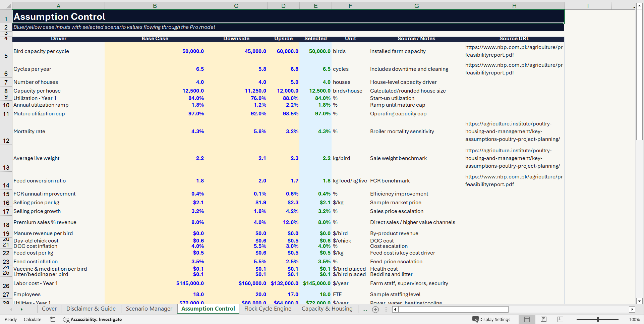Select Base Case value 50,000.0
Screen dimensions: 644x324
pos(155,51)
